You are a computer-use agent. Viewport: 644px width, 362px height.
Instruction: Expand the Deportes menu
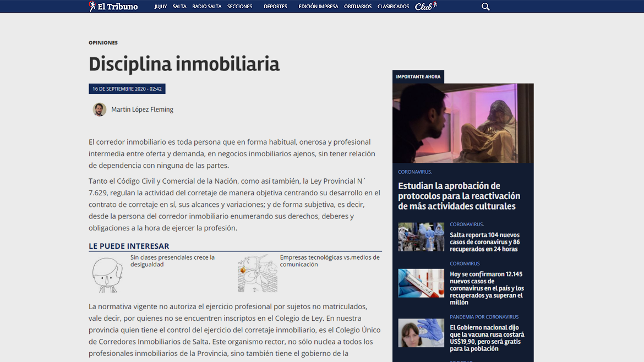(275, 7)
